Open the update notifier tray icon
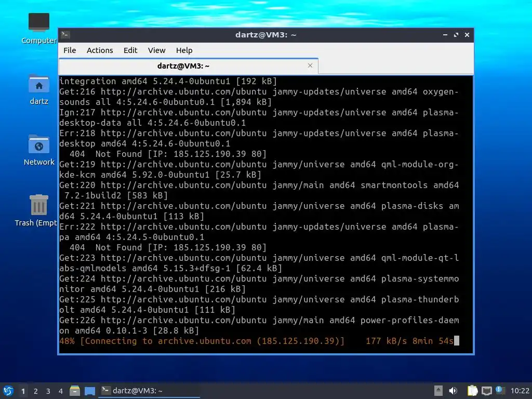The image size is (532, 399). (500, 390)
